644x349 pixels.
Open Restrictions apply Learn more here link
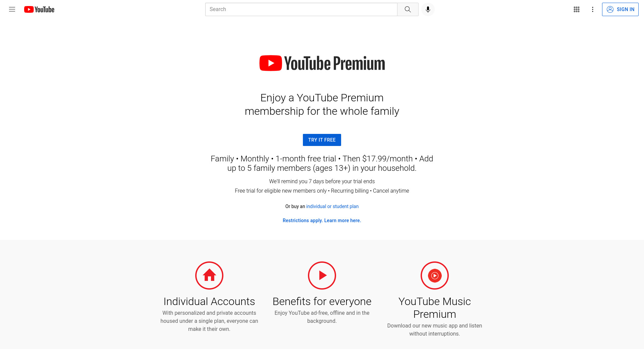coord(322,220)
